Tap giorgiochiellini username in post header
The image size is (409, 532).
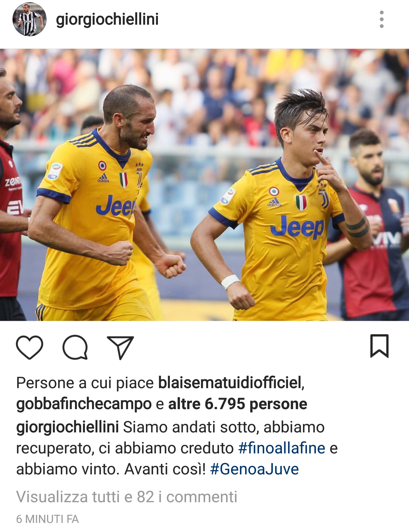tap(107, 19)
